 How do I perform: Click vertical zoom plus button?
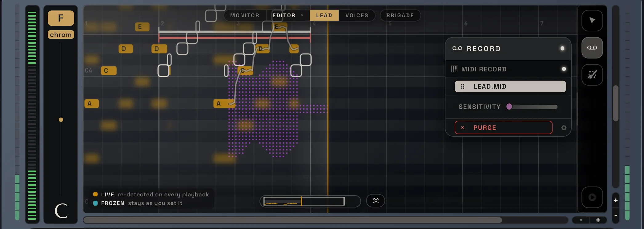pyautogui.click(x=616, y=200)
